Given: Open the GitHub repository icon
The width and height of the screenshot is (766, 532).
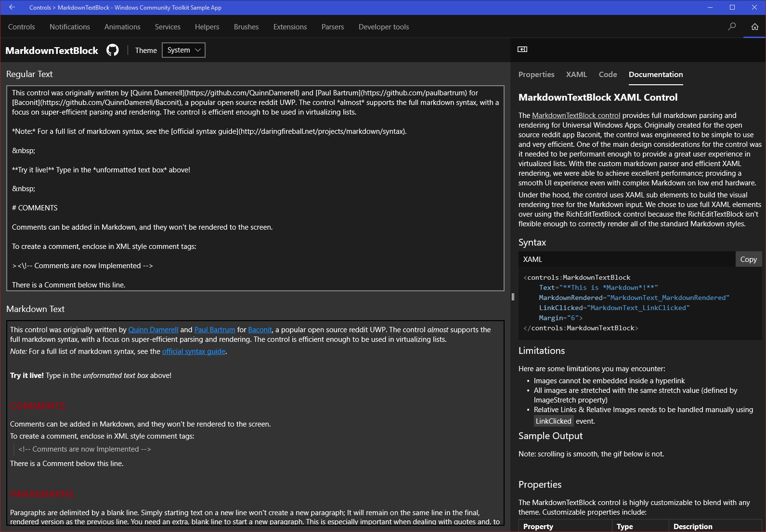Looking at the screenshot, I should tap(112, 50).
